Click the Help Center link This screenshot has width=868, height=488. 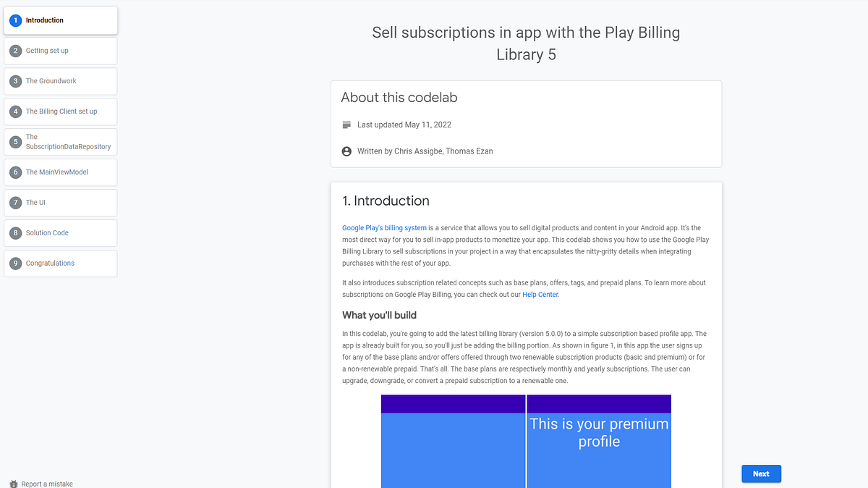540,295
